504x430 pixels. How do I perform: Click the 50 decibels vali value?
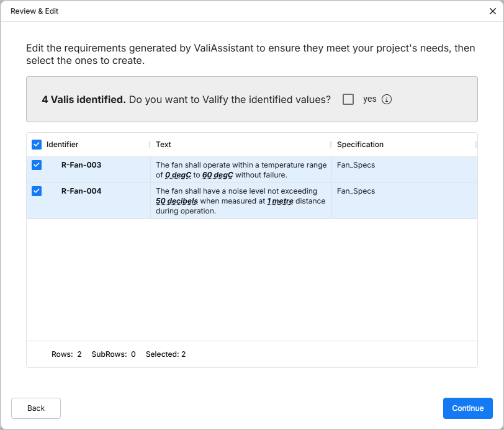[x=177, y=201]
